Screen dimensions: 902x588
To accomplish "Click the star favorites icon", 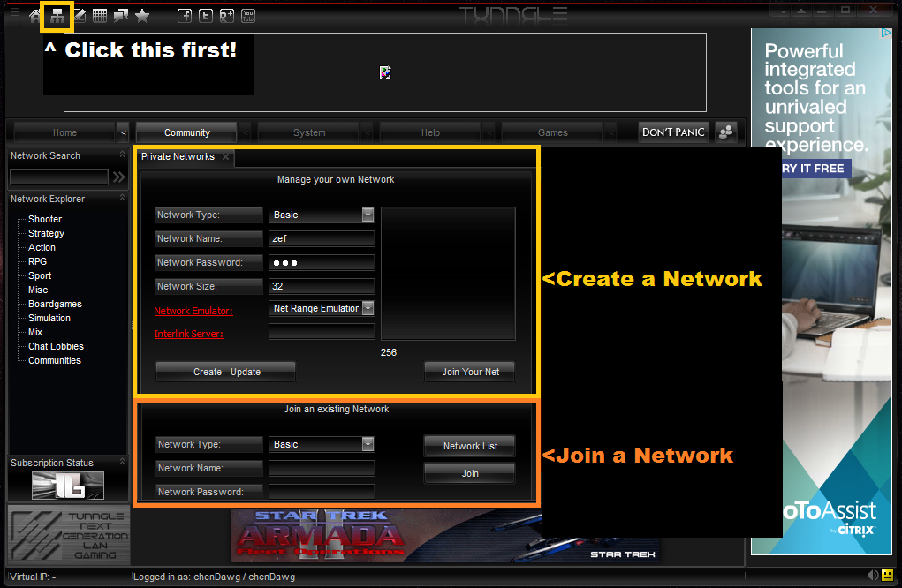I will pyautogui.click(x=142, y=16).
